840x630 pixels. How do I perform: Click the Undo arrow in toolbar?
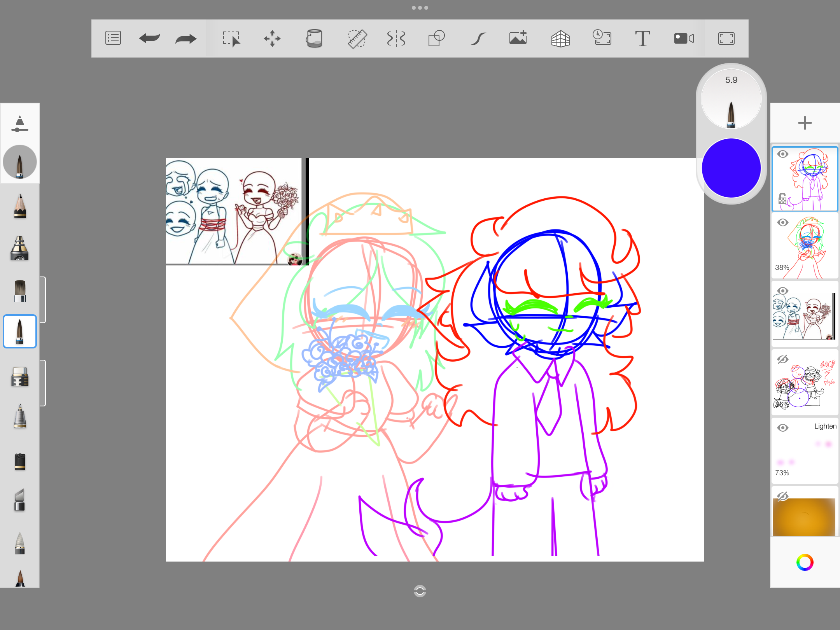150,38
